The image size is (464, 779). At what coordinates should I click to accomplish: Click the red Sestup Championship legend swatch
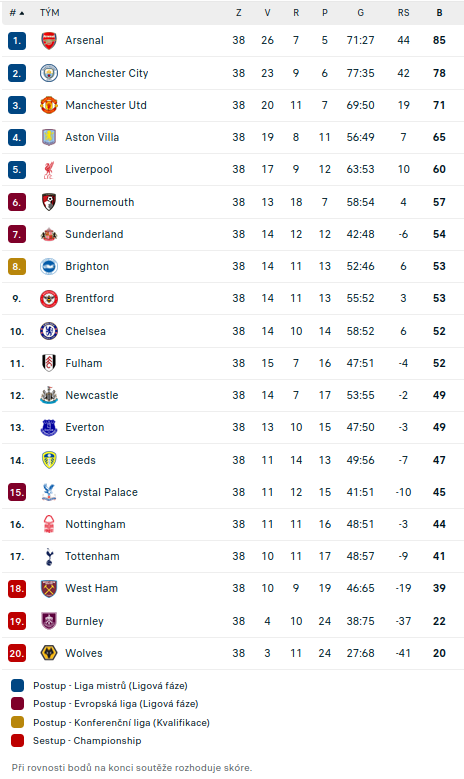(x=17, y=740)
